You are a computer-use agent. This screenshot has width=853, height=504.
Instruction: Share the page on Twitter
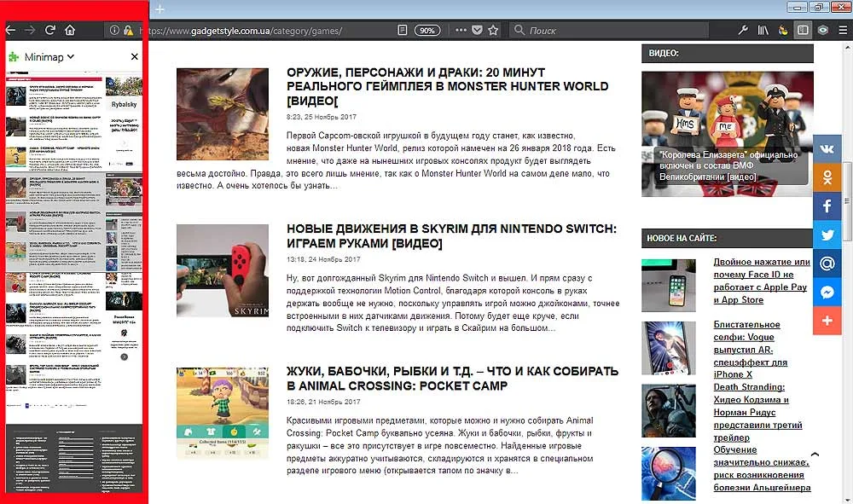827,235
